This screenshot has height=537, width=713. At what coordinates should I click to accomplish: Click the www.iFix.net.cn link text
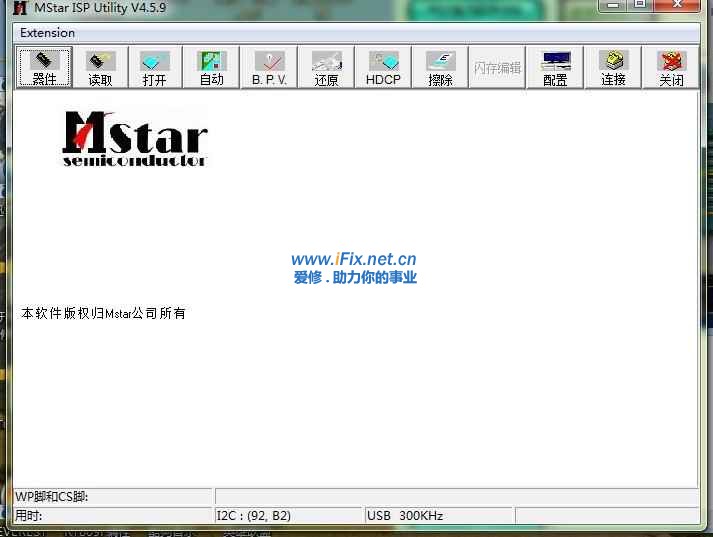(x=353, y=260)
